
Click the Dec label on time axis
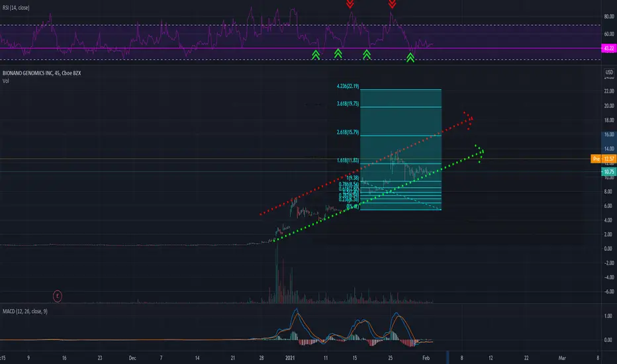coord(132,358)
